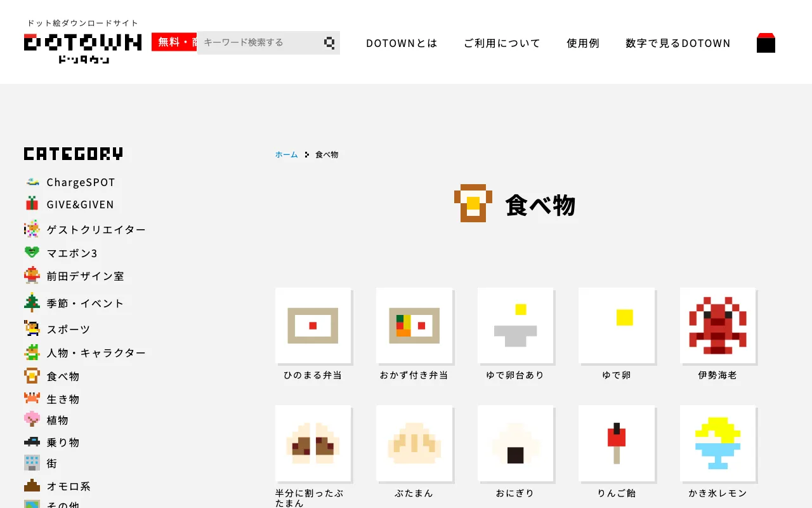Click the スポーツ sidebar text
This screenshot has width=812, height=508.
69,329
